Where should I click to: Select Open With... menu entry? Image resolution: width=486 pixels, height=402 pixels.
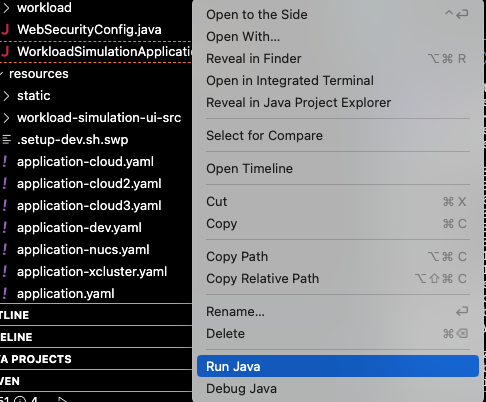click(x=338, y=37)
